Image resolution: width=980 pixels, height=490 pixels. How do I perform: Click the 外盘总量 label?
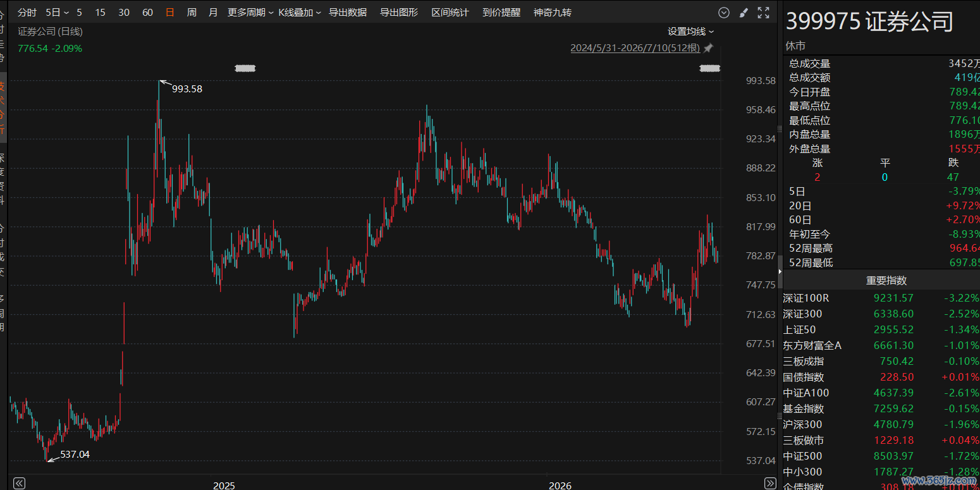810,149
